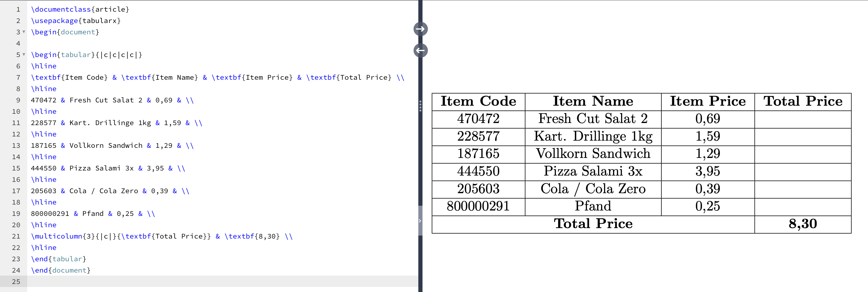
Task: Click 'Pizza Salami 3x' in the PDF table
Action: click(593, 171)
